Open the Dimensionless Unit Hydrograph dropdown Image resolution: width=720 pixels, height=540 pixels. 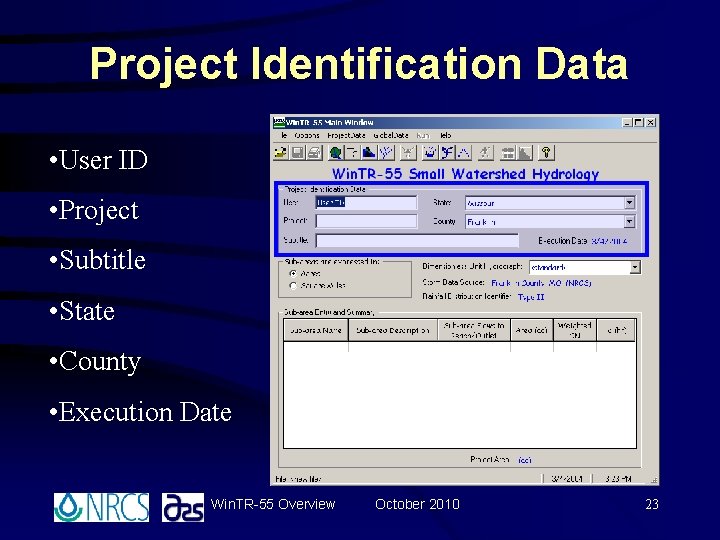click(635, 267)
